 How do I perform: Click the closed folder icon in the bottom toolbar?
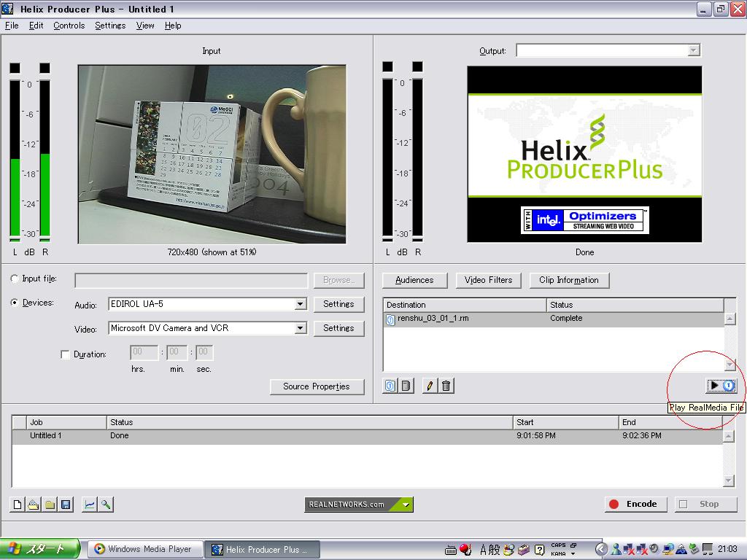point(50,505)
